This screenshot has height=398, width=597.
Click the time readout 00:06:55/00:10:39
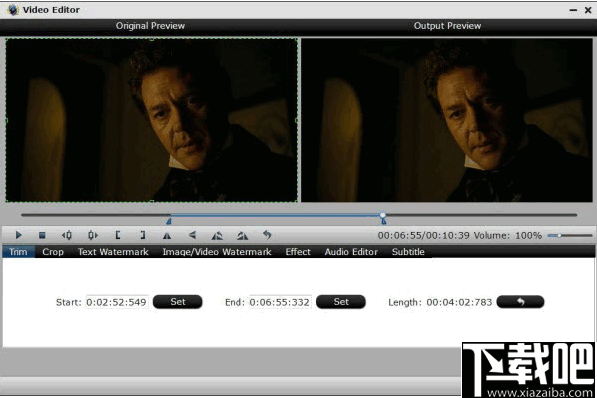tap(423, 235)
